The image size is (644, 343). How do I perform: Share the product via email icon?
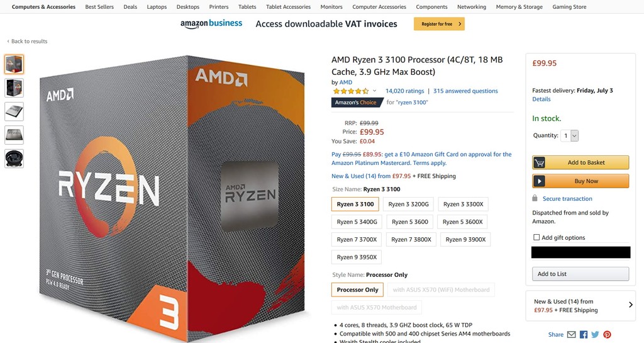click(x=571, y=335)
